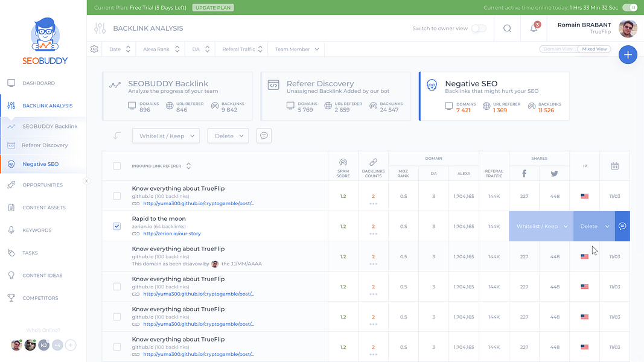Sort by DA filter in filter bar
The image size is (644, 362).
tap(200, 49)
